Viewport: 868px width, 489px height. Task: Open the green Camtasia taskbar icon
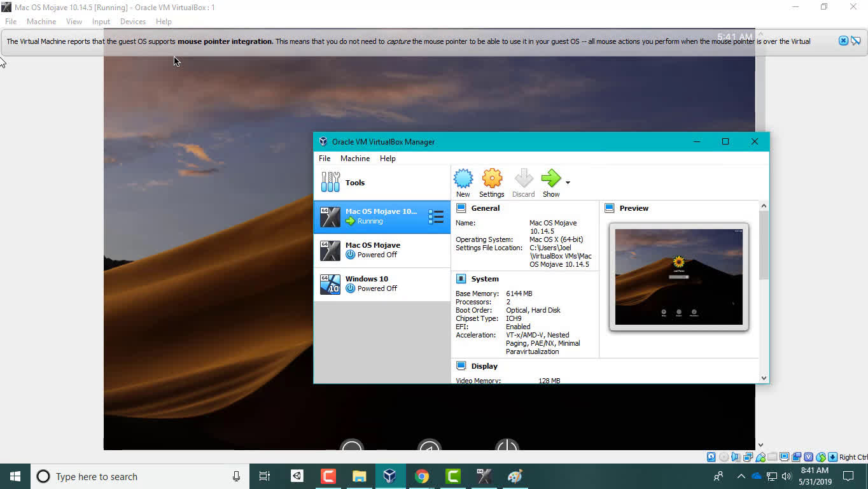[x=452, y=476]
